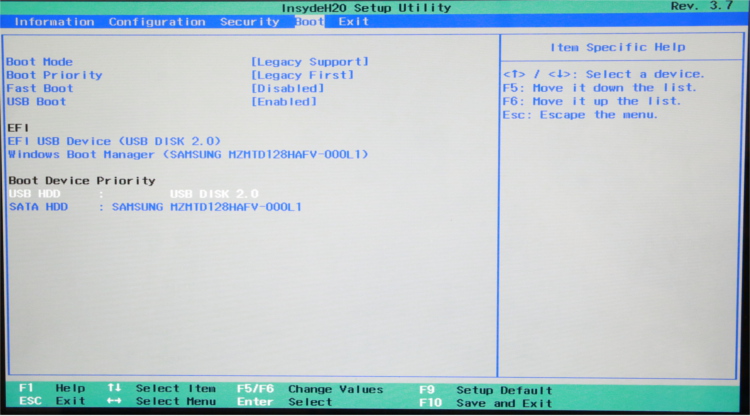Click the F9 Setup Default footer hint
Screen dimensions: 750x416
[485, 390]
